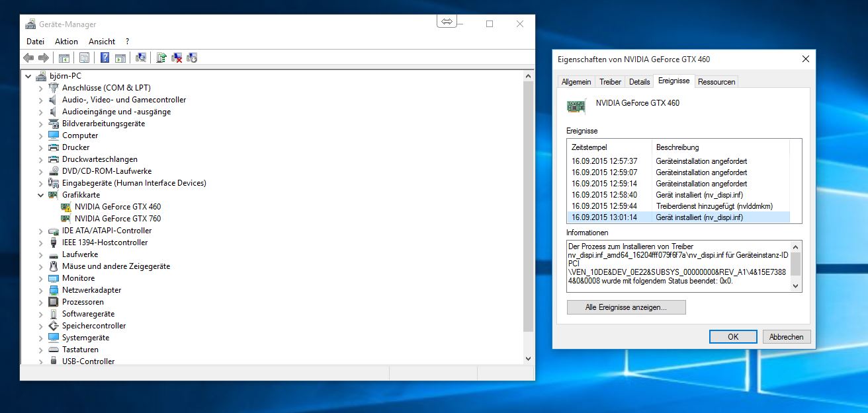868x413 pixels.
Task: Click Alle Ereignisse anzeigen button
Action: (x=626, y=307)
